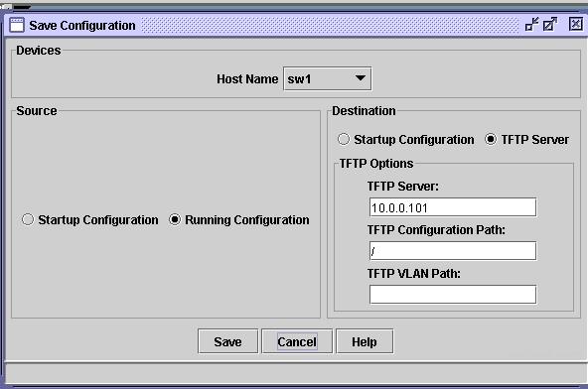This screenshot has width=588, height=389.
Task: Maximize the Save Configuration frame
Action: [x=550, y=25]
